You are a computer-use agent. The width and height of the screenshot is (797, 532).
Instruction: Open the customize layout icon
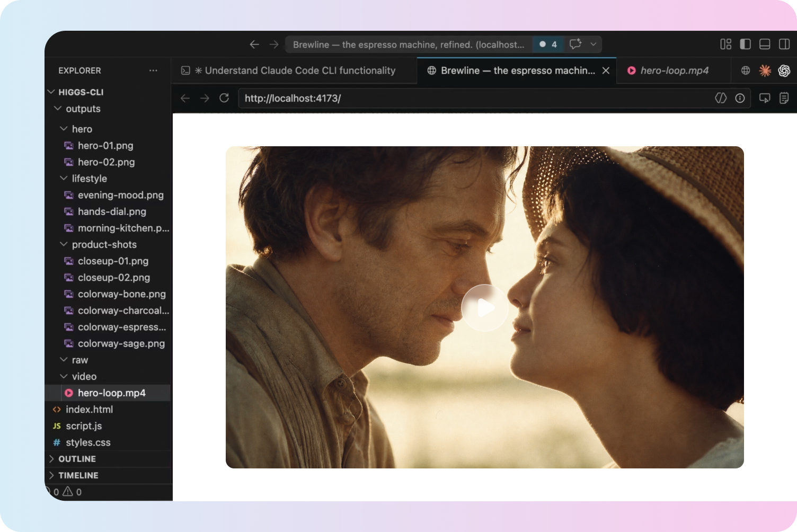click(726, 45)
